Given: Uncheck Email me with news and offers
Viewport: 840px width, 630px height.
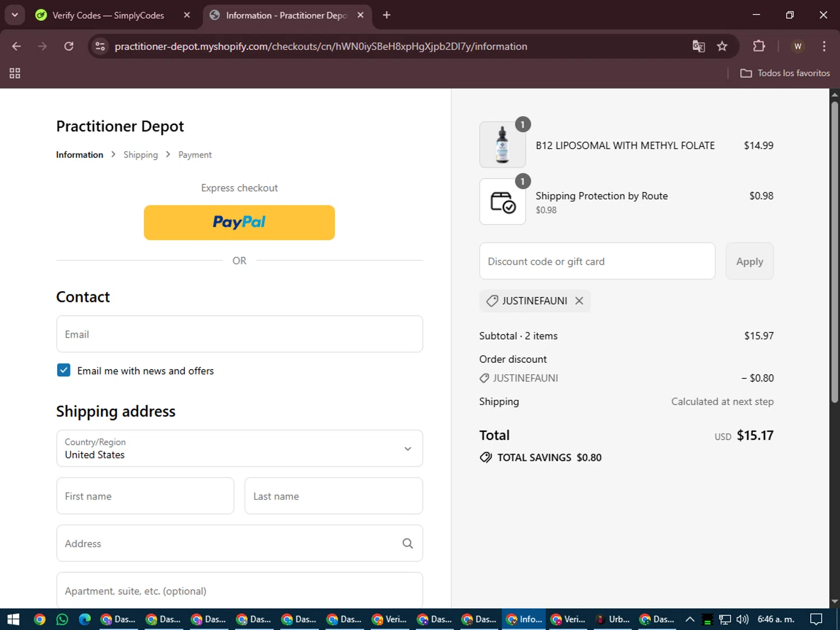Looking at the screenshot, I should click(x=64, y=370).
